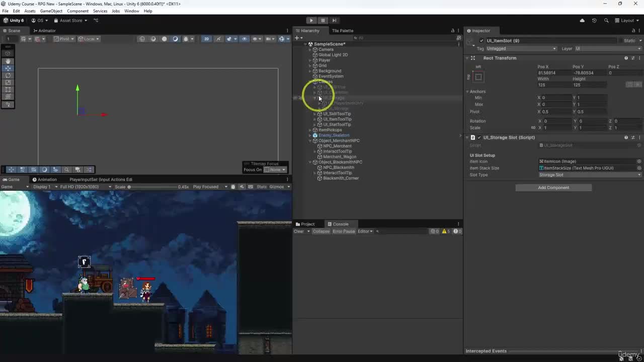Collapse the Object_BlacksmithNPC in Hierarchy
644x362 pixels.
310,162
